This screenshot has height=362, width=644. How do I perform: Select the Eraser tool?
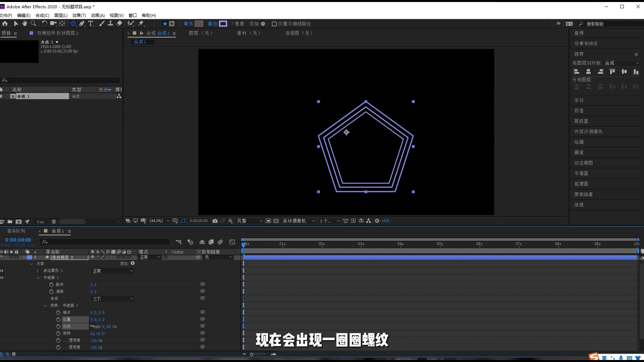(119, 23)
